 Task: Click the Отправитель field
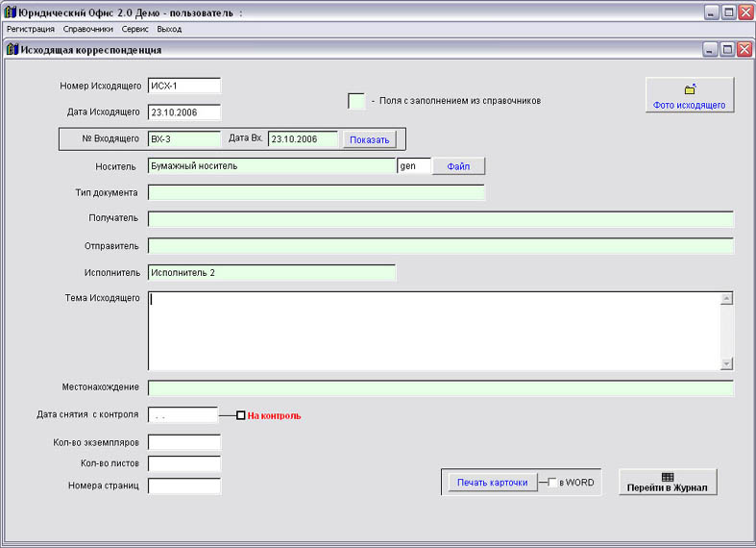click(x=441, y=246)
